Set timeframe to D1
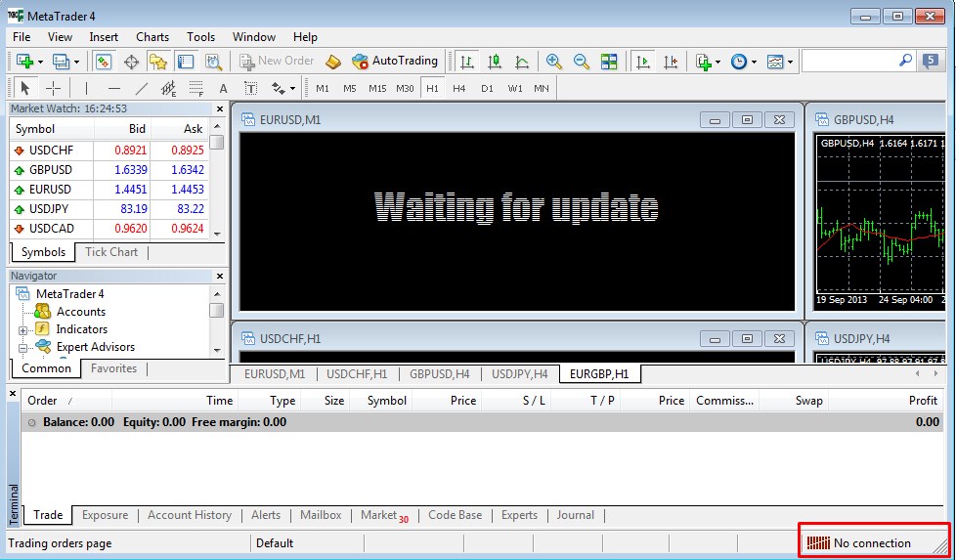 (x=487, y=88)
